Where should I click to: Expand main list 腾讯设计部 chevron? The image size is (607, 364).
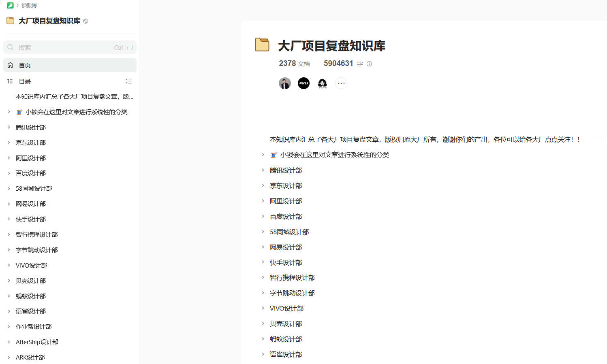point(263,170)
